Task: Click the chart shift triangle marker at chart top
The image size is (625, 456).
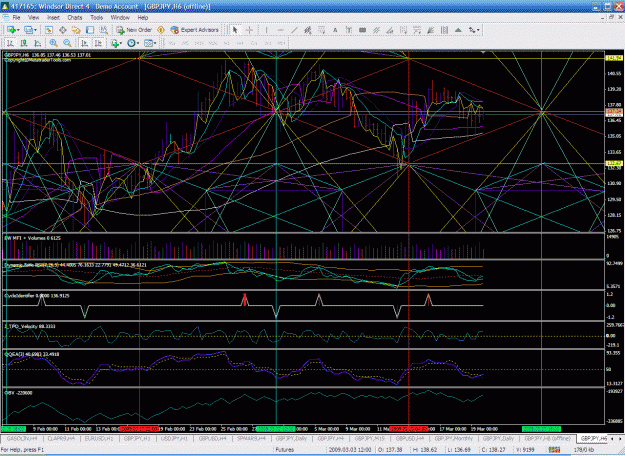Action: pyautogui.click(x=483, y=52)
